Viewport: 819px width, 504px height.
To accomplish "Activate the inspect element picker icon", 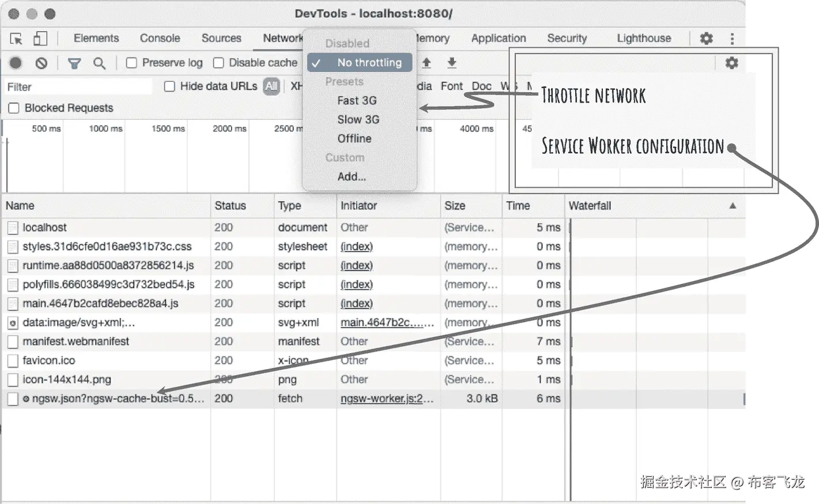I will (x=16, y=39).
